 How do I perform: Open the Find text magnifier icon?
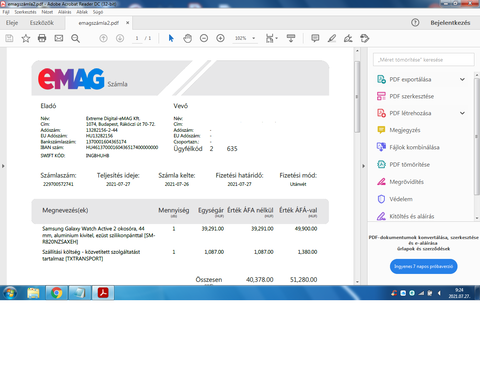tap(75, 38)
